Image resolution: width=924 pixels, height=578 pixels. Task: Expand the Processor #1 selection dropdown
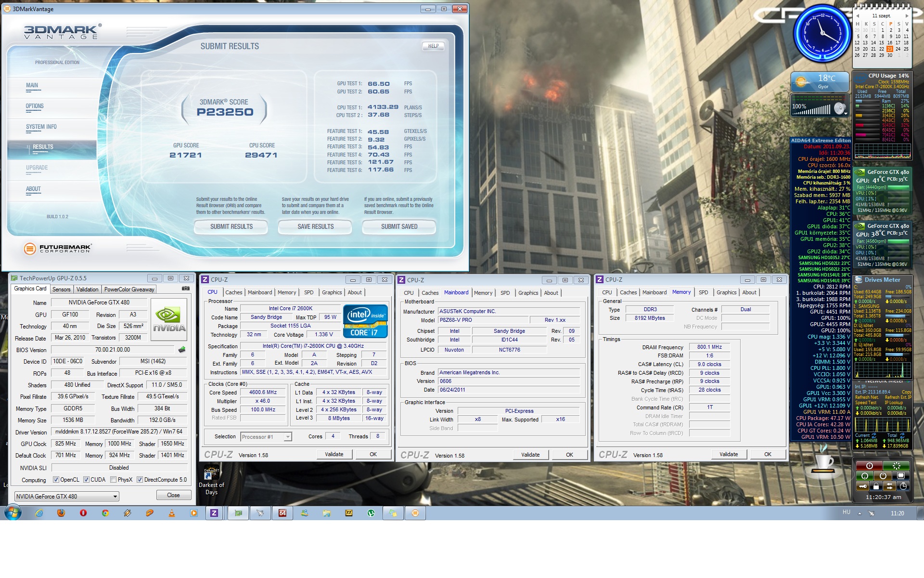pyautogui.click(x=287, y=437)
